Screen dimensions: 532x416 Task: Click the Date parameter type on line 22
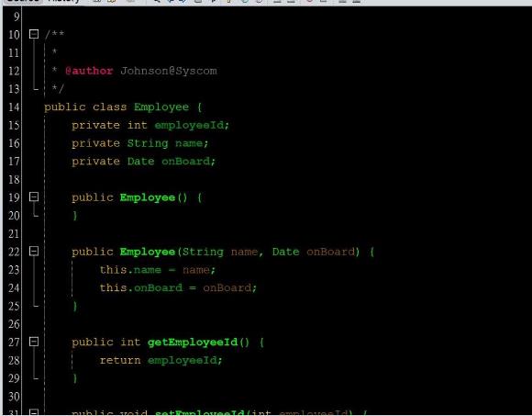285,252
